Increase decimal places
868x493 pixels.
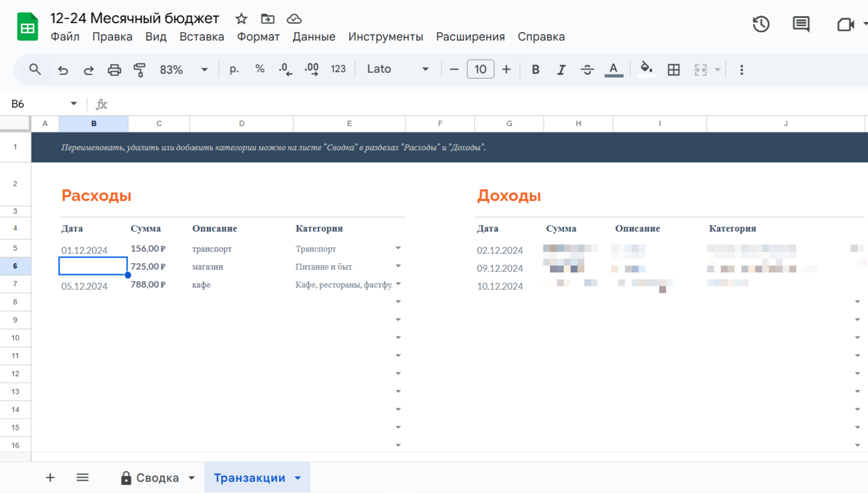tap(312, 69)
